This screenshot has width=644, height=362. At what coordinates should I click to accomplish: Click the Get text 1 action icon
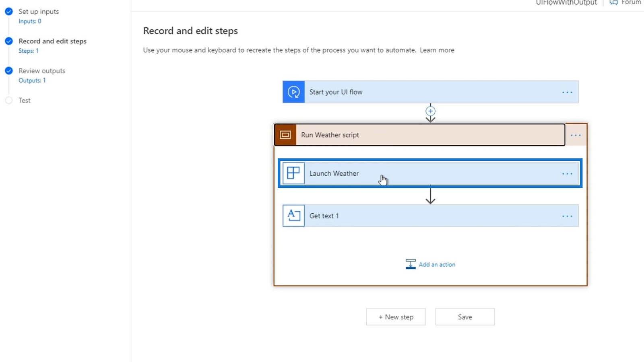pos(293,216)
